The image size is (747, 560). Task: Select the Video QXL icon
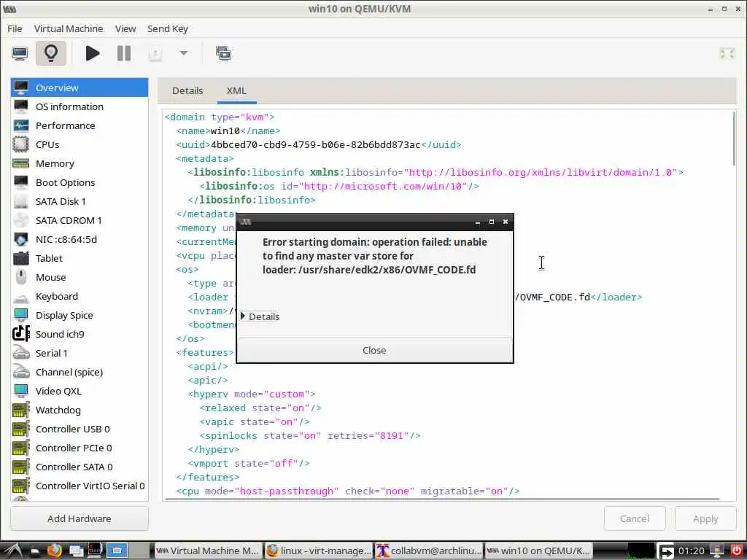pyautogui.click(x=20, y=391)
